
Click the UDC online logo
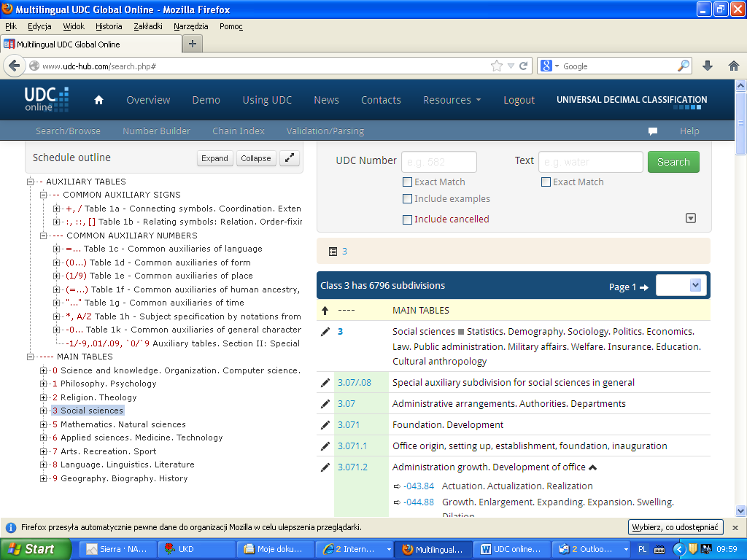(x=47, y=99)
